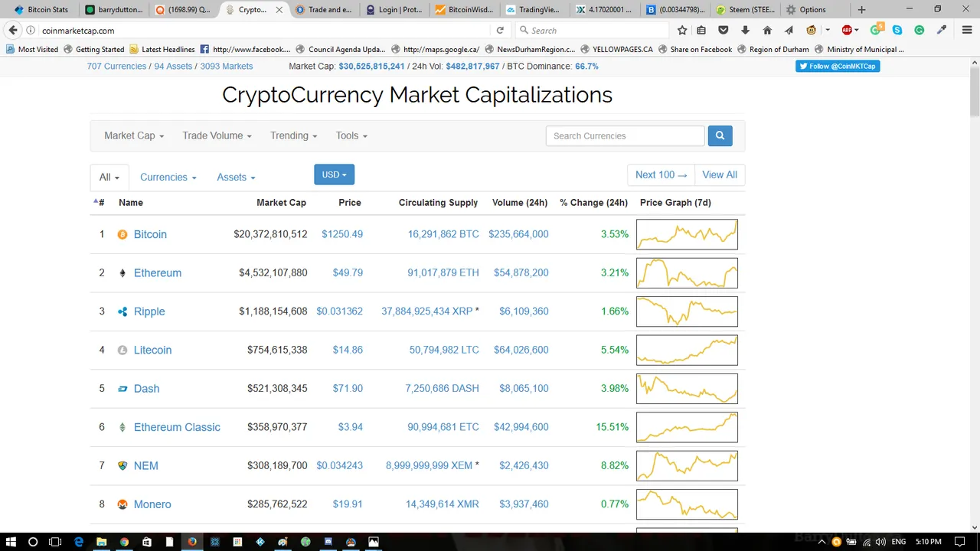Viewport: 980px width, 551px height.
Task: Click the Ethereum Classic logo icon
Action: pos(122,427)
